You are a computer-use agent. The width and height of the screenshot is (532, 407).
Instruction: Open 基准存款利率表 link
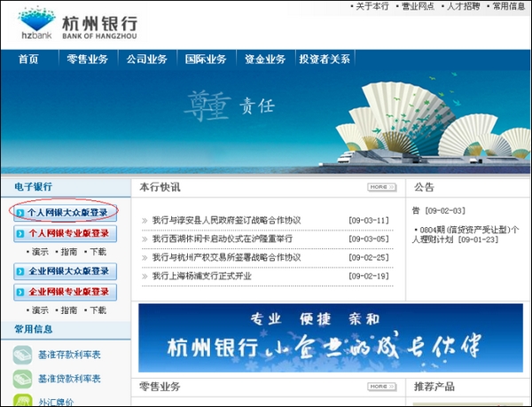coord(69,355)
